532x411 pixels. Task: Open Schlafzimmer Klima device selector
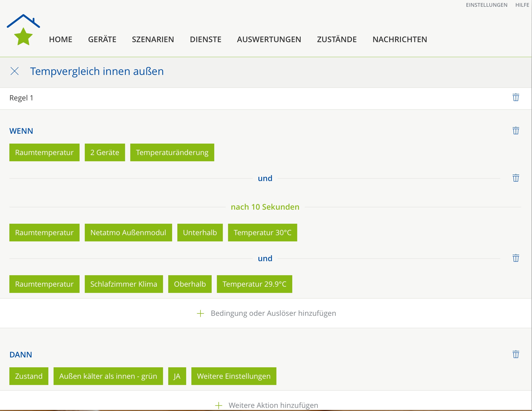tap(124, 284)
